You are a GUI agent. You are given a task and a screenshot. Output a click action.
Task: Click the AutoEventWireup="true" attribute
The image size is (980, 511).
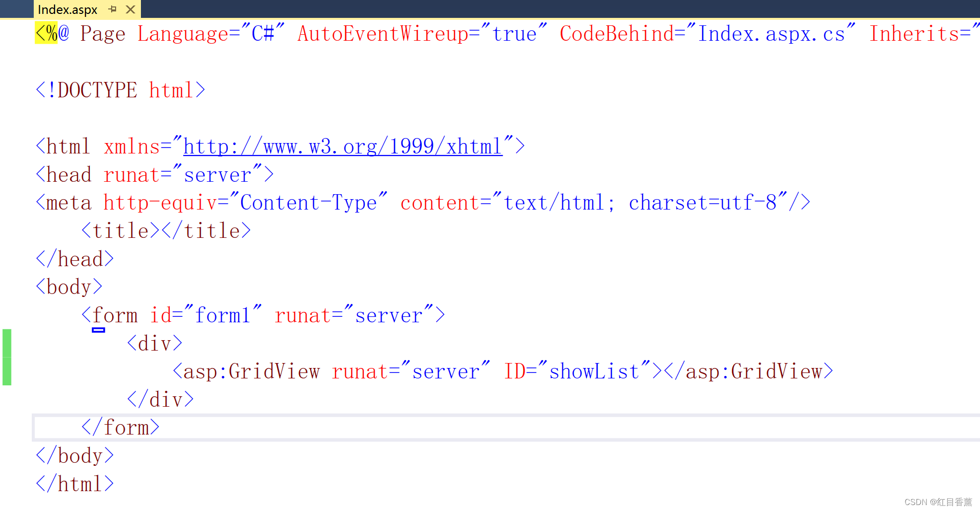point(422,34)
